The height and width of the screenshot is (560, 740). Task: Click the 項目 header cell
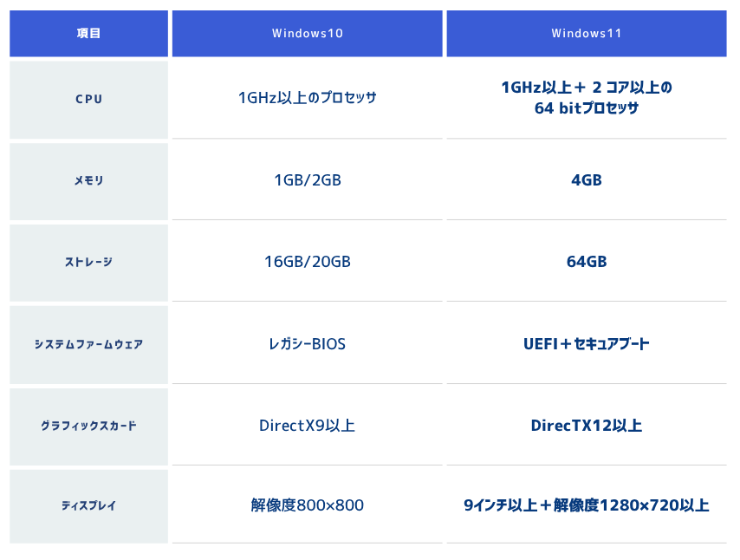[x=88, y=34]
